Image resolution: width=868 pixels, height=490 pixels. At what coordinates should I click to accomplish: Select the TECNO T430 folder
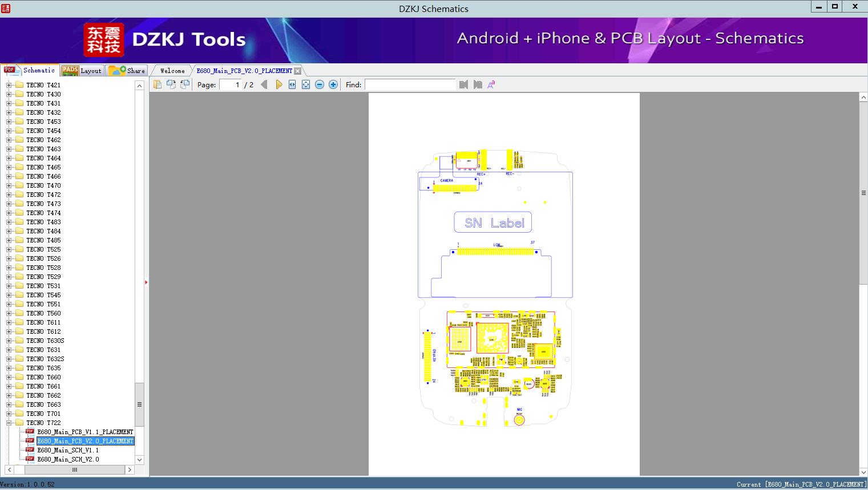point(43,94)
